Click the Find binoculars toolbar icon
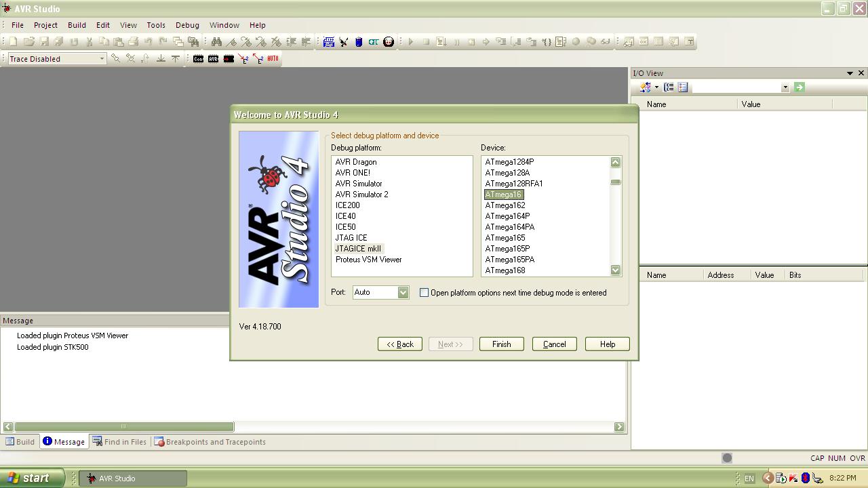This screenshot has height=488, width=868. pos(216,41)
